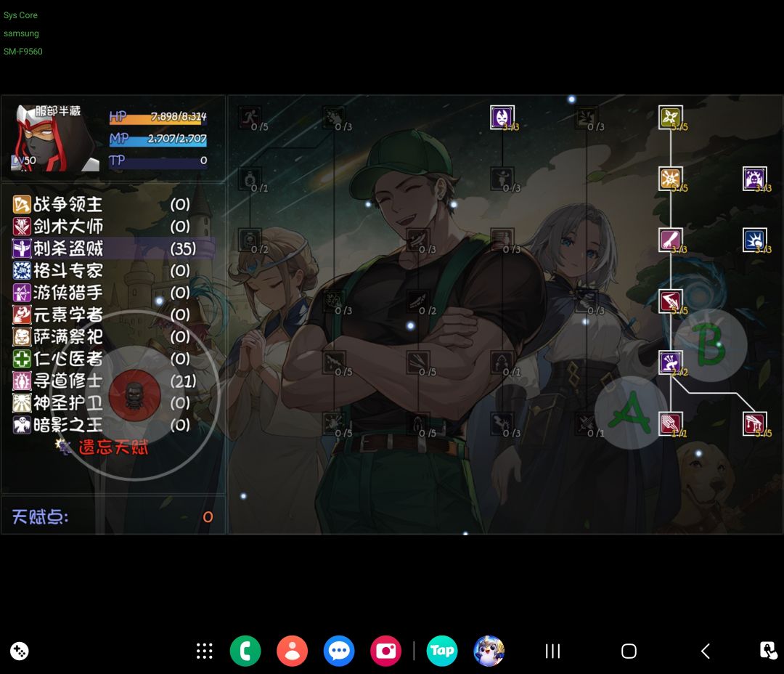Select the purple flaming ghost talent 3/3
784x674 pixels.
coord(754,179)
